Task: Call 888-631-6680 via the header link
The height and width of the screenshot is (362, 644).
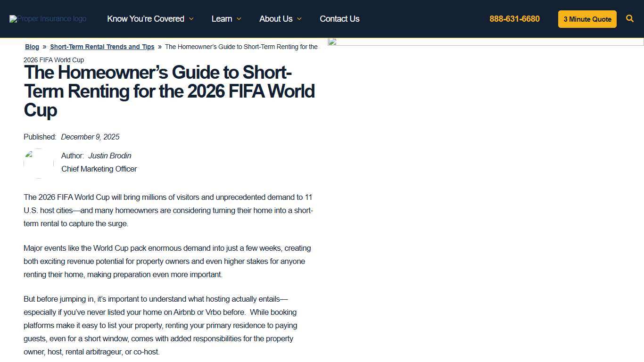Action: coord(514,19)
